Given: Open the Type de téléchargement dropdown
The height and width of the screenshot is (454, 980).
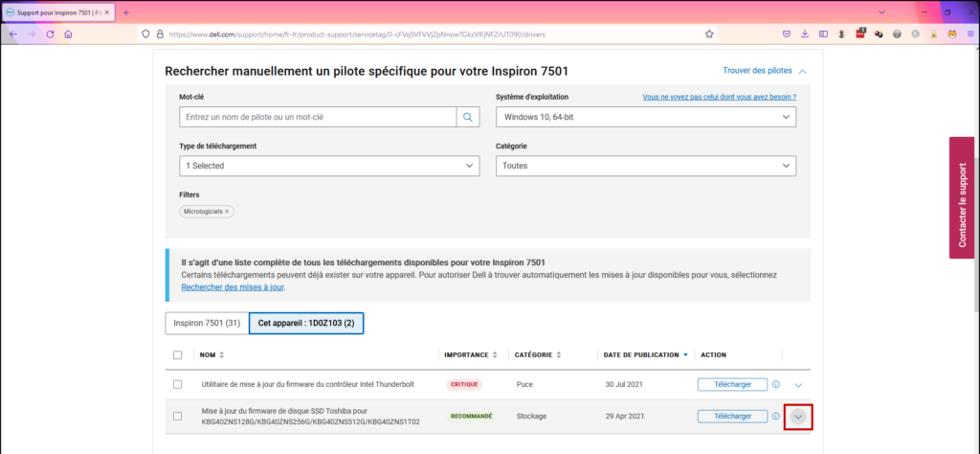Looking at the screenshot, I should click(x=329, y=166).
